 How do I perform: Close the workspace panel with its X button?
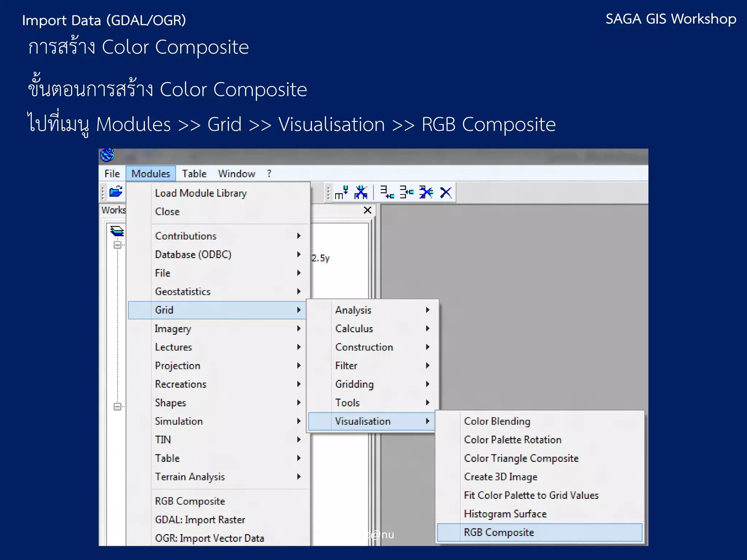point(368,210)
